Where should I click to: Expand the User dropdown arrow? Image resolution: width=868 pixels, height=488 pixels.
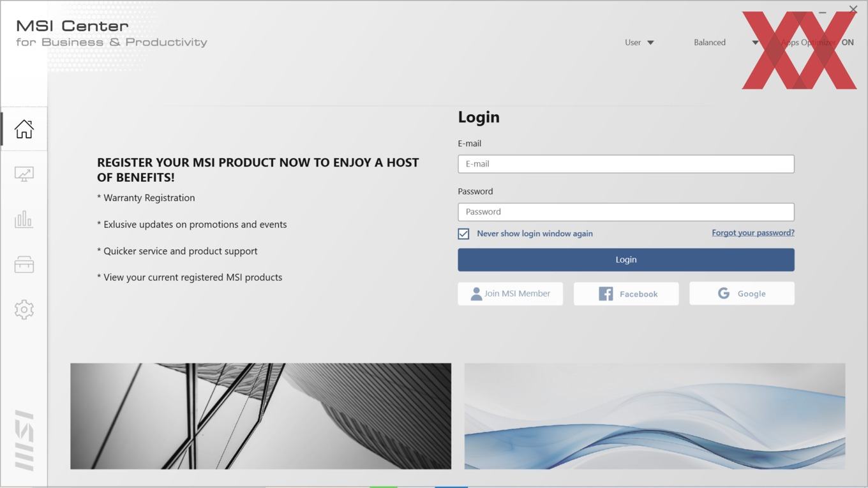[650, 43]
